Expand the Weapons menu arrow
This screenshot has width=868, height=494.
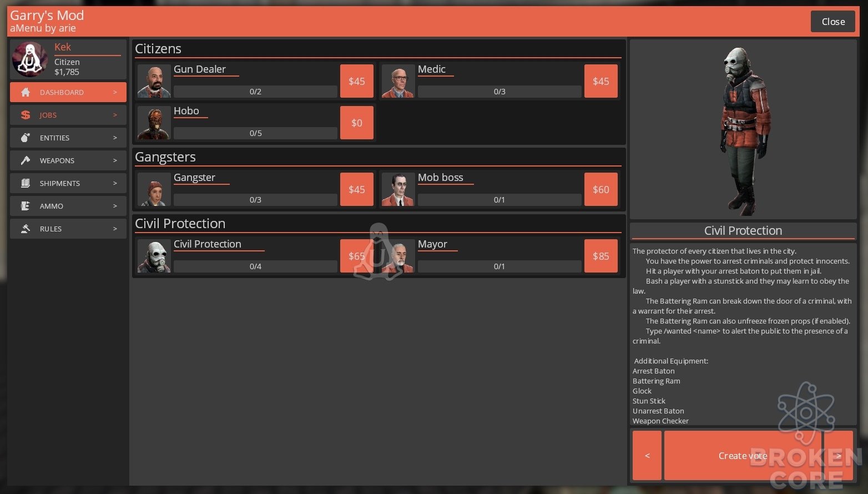pyautogui.click(x=115, y=160)
